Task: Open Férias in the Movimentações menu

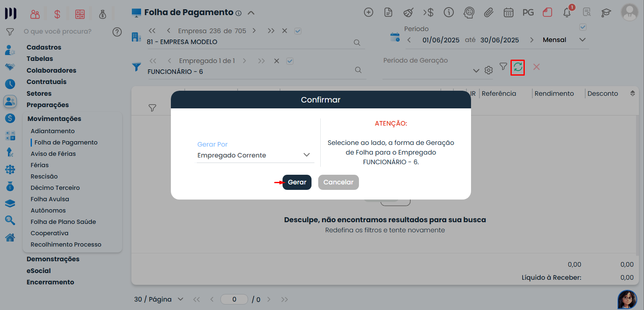Action: 39,165
